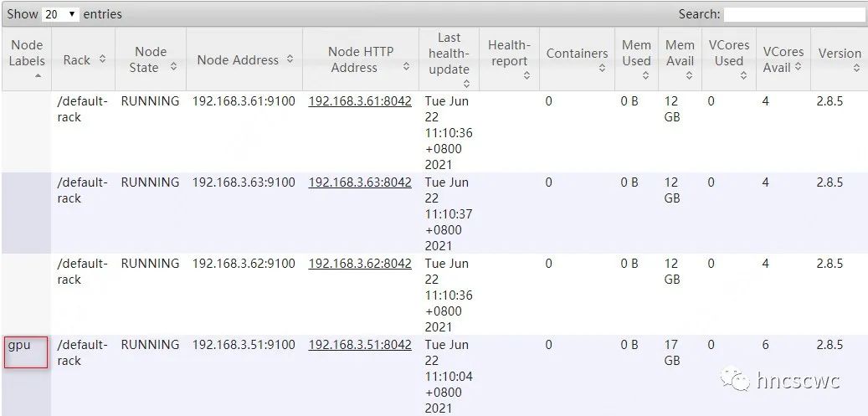The height and width of the screenshot is (416, 868).
Task: Sort nodes by Node Address
Action: click(244, 59)
